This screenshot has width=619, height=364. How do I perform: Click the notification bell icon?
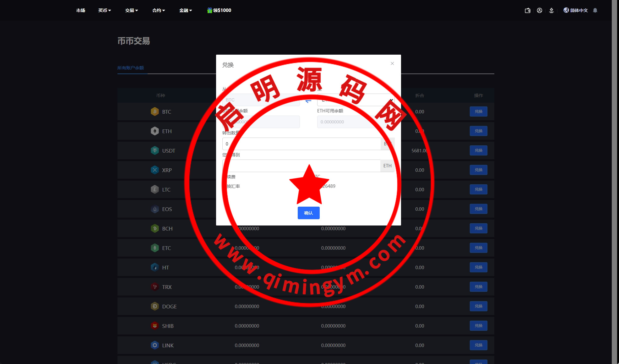[x=595, y=10]
